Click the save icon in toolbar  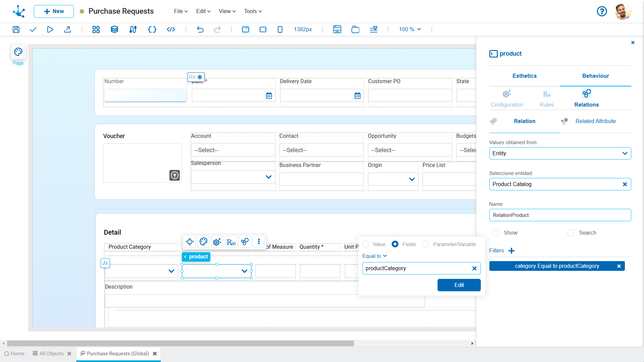pyautogui.click(x=16, y=29)
